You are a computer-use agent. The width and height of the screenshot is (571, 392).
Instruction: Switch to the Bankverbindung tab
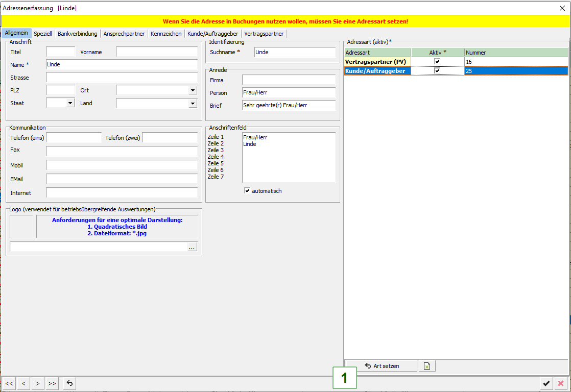tap(77, 34)
